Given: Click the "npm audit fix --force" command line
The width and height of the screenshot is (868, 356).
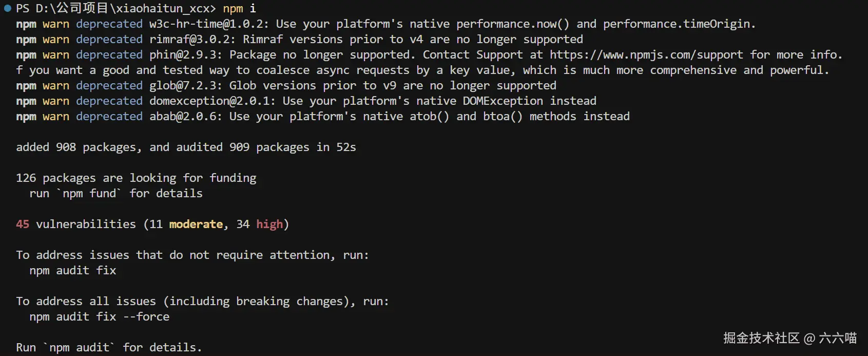Looking at the screenshot, I should (x=100, y=316).
